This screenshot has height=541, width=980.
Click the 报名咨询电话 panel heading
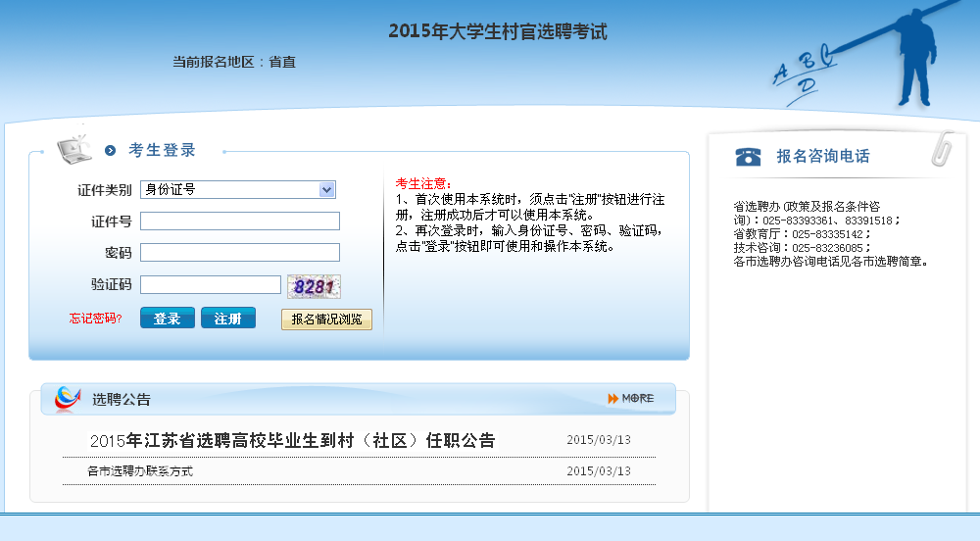(822, 156)
